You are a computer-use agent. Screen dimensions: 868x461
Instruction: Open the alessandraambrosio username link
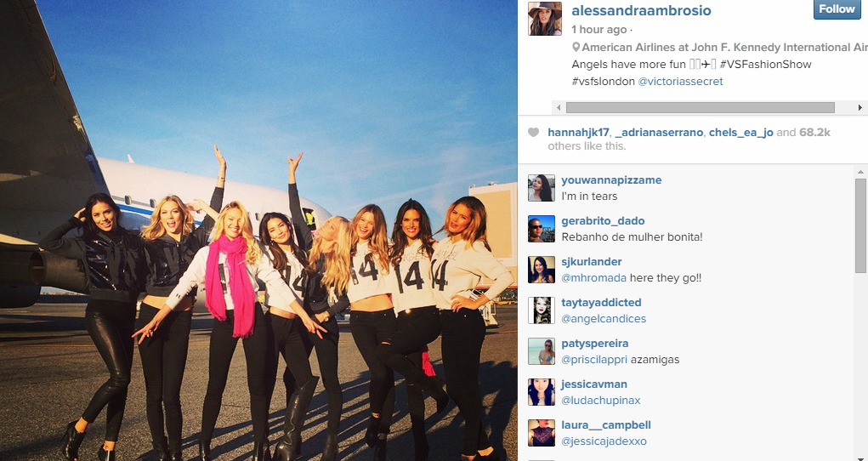[641, 10]
